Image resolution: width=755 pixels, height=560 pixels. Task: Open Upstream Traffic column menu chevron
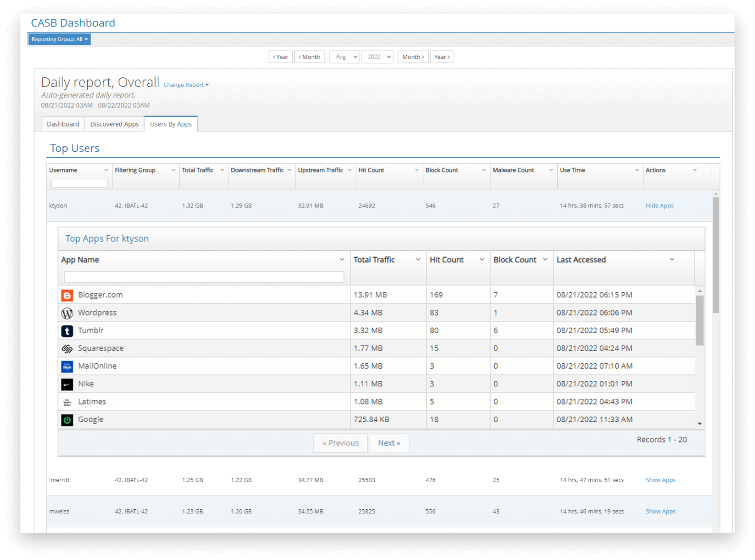click(350, 170)
